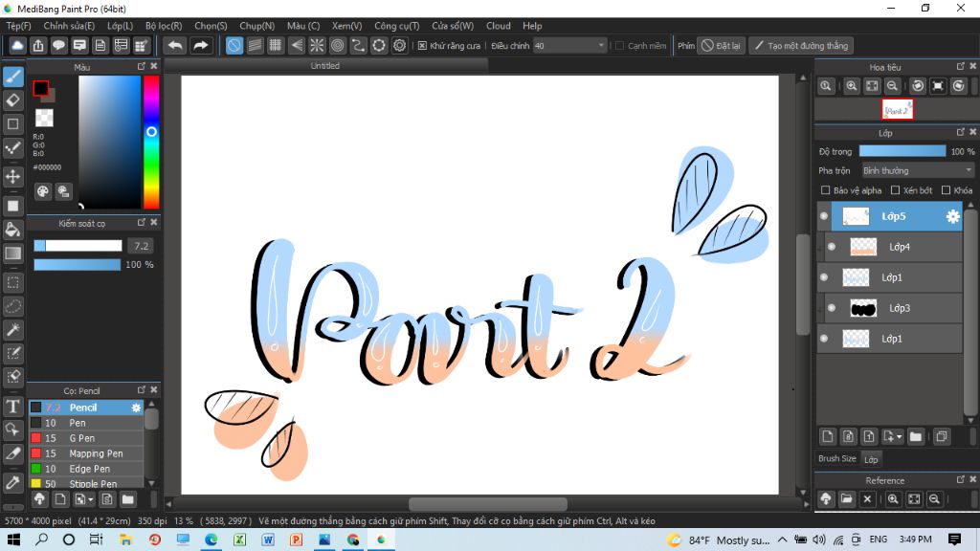The height and width of the screenshot is (551, 980).
Task: Click Tạo một đường thẳng button
Action: [800, 46]
